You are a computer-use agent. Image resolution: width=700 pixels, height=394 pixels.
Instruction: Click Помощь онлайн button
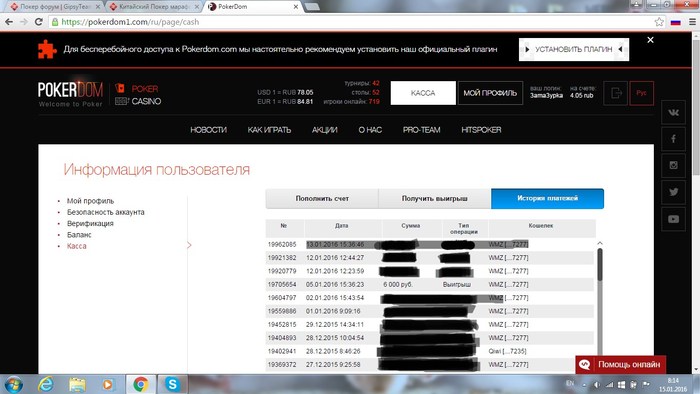[x=621, y=365]
